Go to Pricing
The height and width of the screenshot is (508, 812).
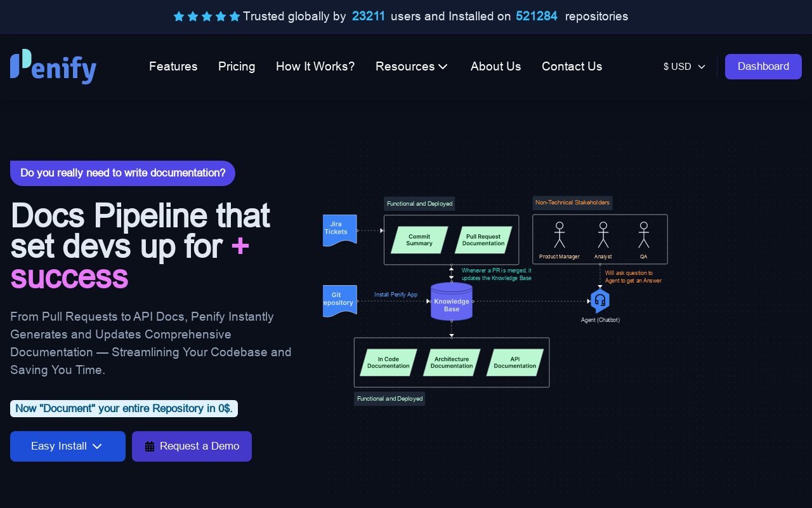[x=237, y=67]
